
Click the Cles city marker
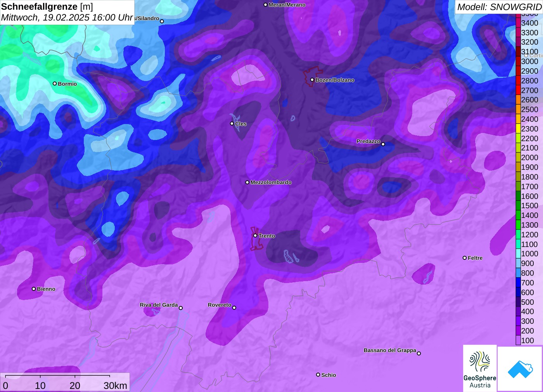232,124
